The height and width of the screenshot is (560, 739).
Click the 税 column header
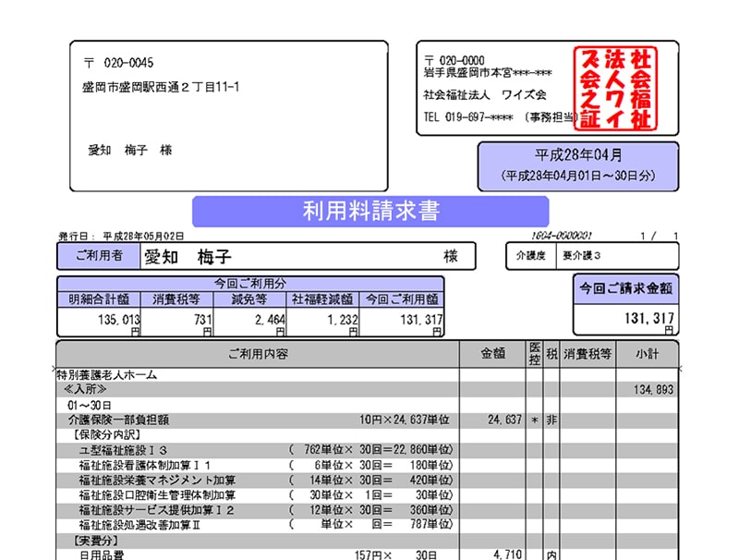[x=551, y=354]
